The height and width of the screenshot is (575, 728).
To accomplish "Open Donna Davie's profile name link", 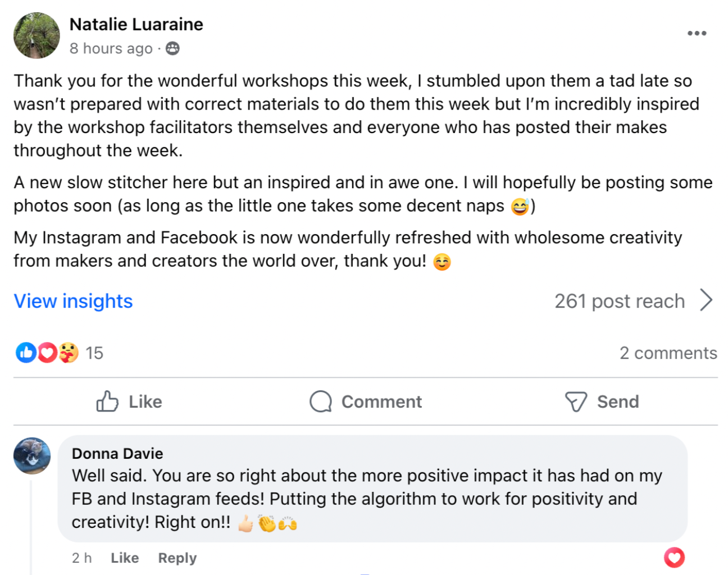I will tap(117, 453).
